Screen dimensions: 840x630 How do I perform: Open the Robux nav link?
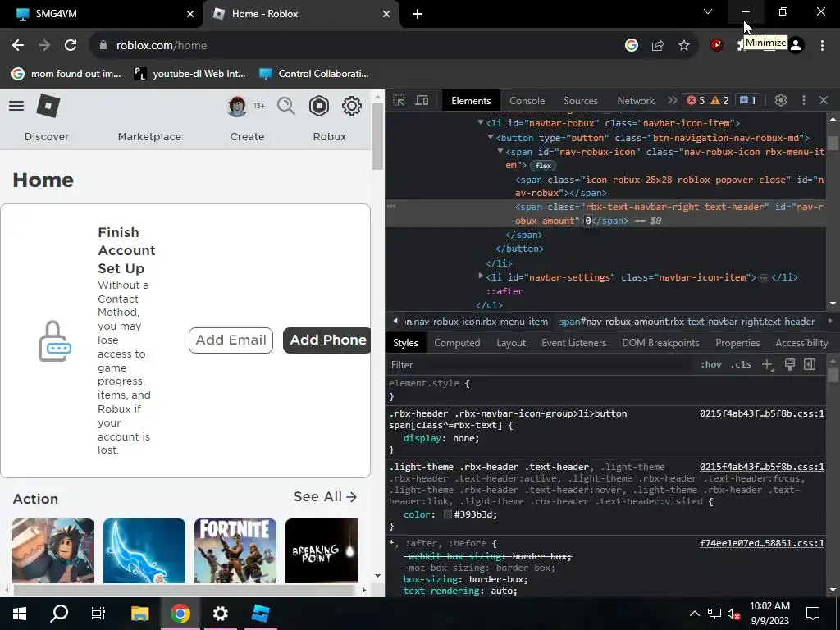[330, 137]
